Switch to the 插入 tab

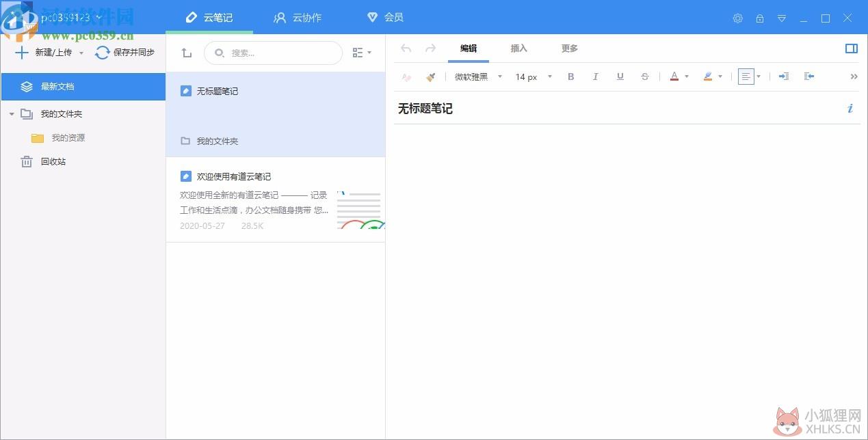519,49
